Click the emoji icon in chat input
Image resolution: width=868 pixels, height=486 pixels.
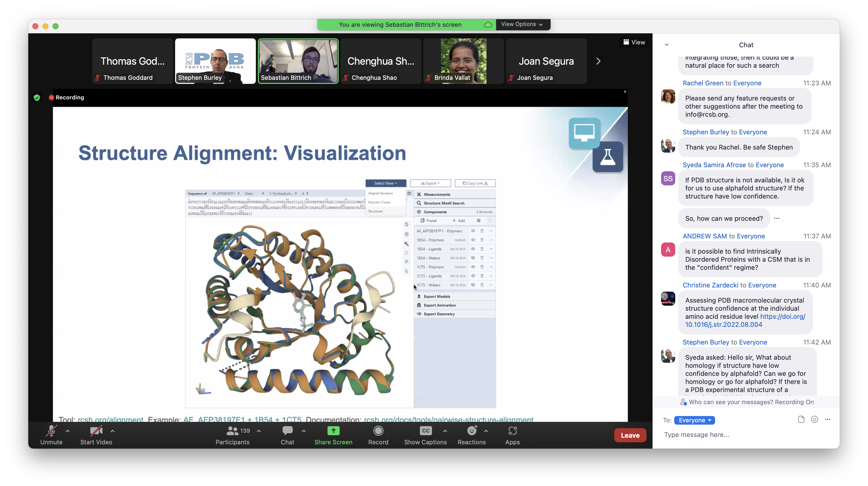coord(815,419)
